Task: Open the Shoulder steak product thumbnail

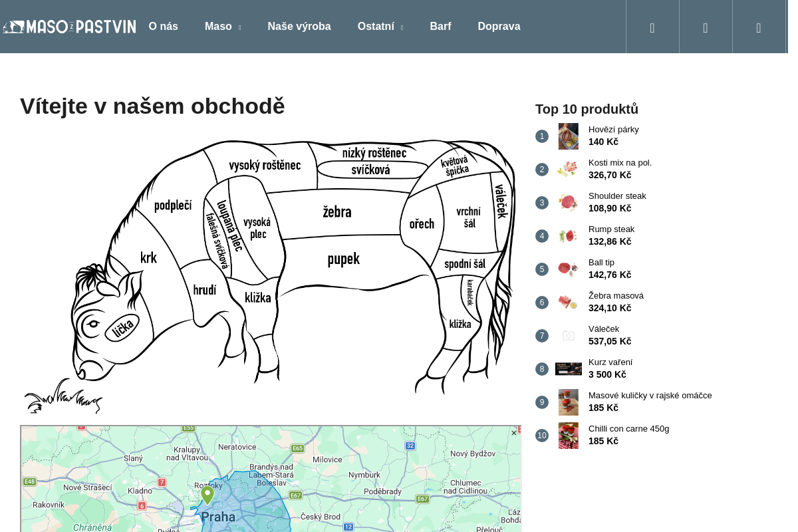Action: (569, 203)
